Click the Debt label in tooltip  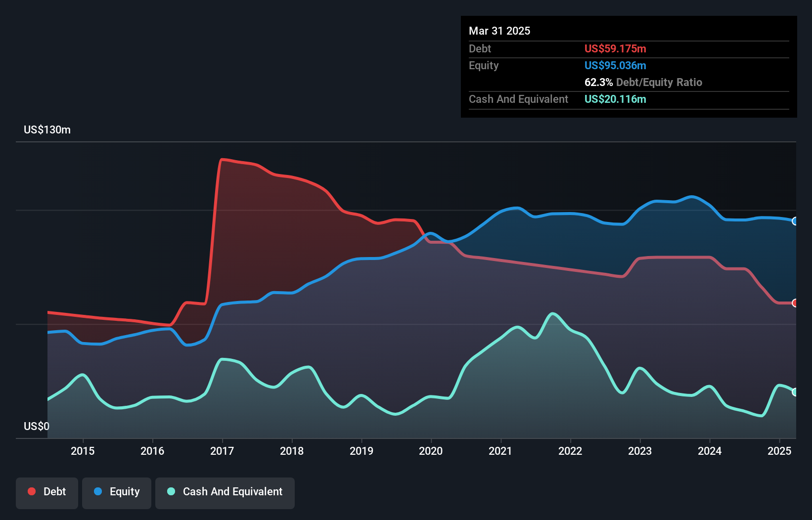480,48
